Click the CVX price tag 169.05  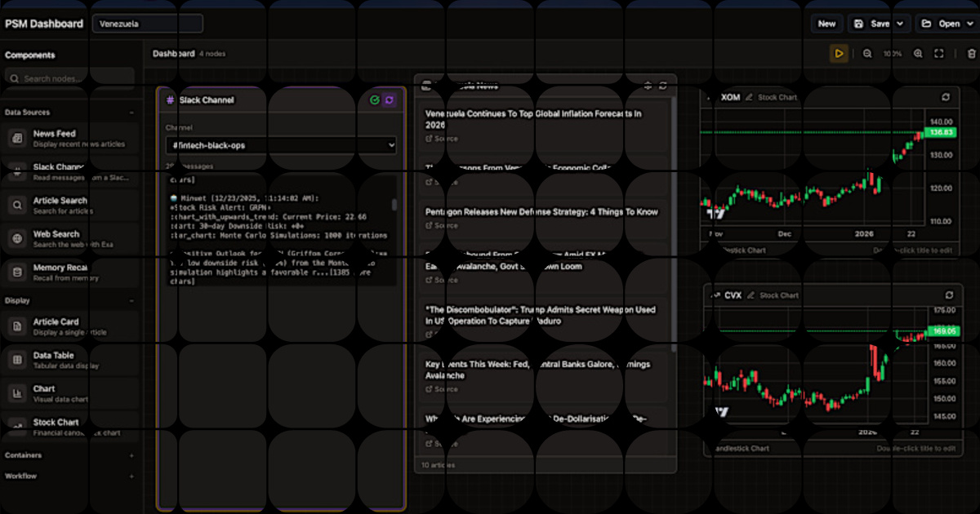pos(945,331)
